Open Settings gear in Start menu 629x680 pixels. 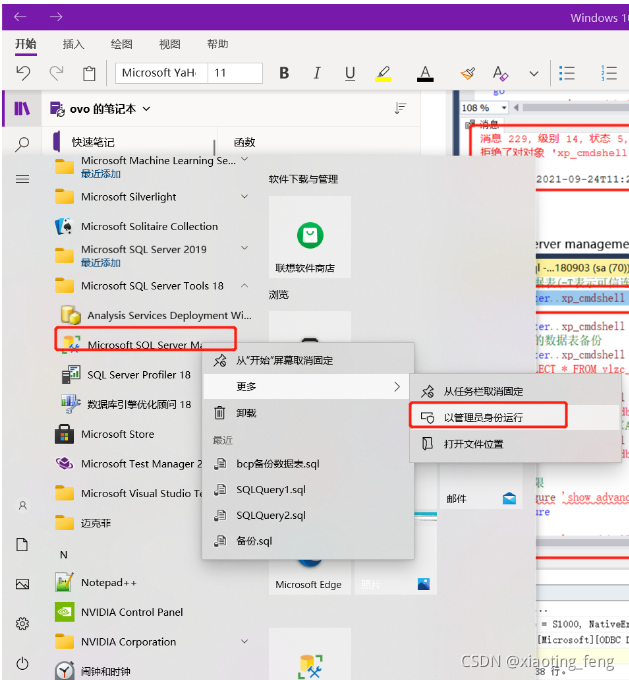coord(23,624)
